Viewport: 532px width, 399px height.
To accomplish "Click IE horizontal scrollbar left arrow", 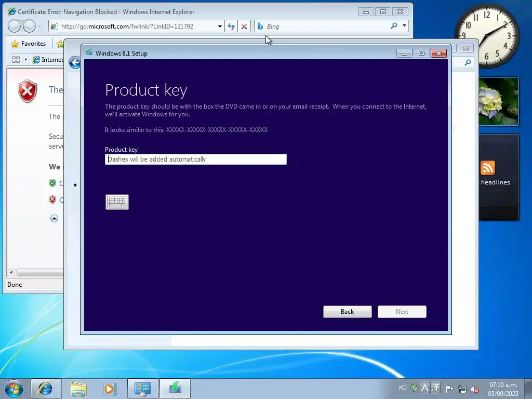I will (x=11, y=272).
